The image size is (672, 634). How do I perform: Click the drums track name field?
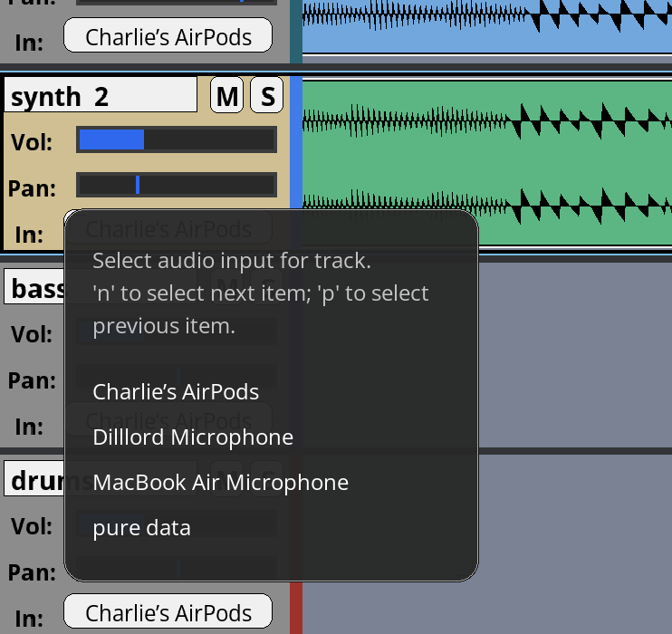pos(34,479)
